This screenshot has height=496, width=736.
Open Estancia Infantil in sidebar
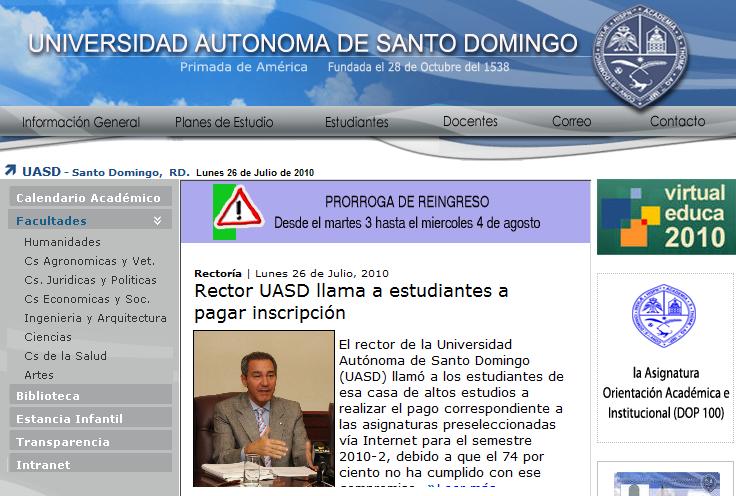click(x=91, y=419)
